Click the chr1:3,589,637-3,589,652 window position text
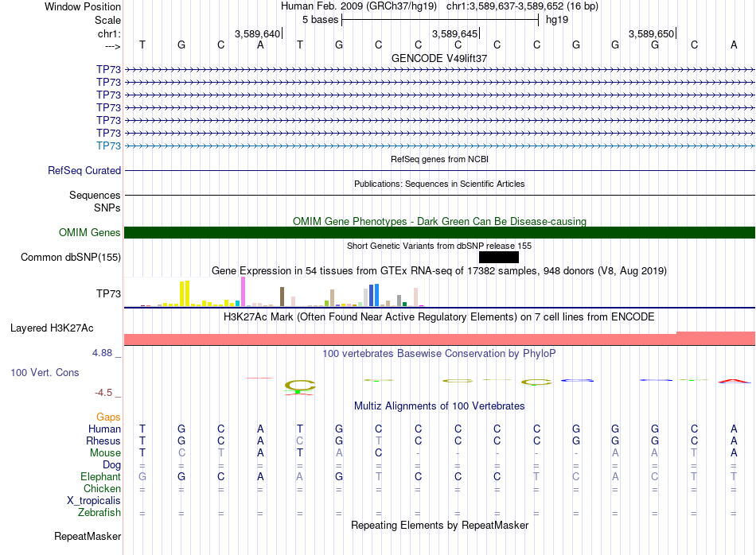 [x=522, y=6]
